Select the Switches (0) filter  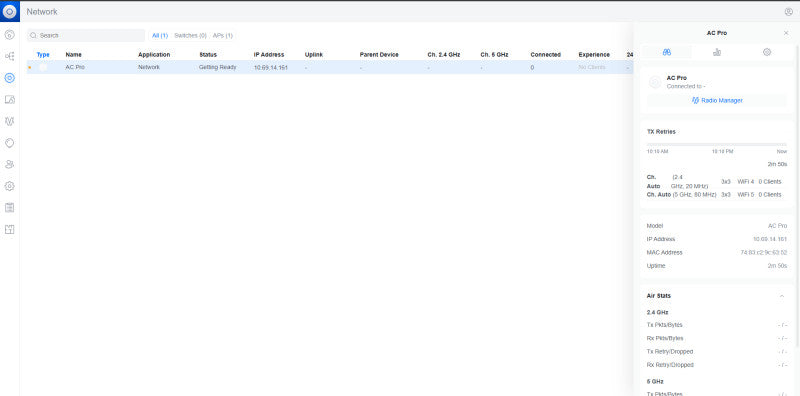(x=190, y=36)
